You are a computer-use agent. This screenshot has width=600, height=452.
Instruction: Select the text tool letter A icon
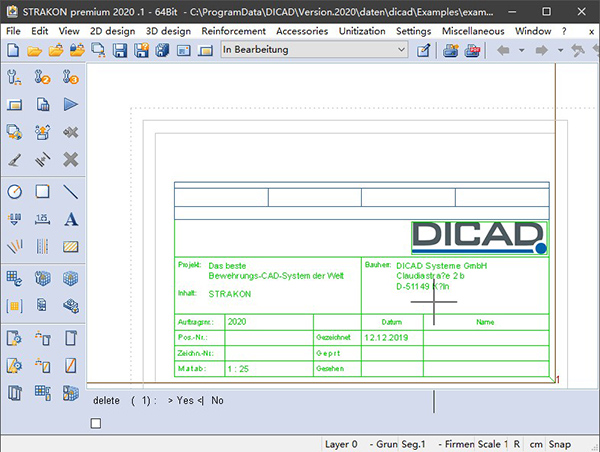tap(71, 218)
